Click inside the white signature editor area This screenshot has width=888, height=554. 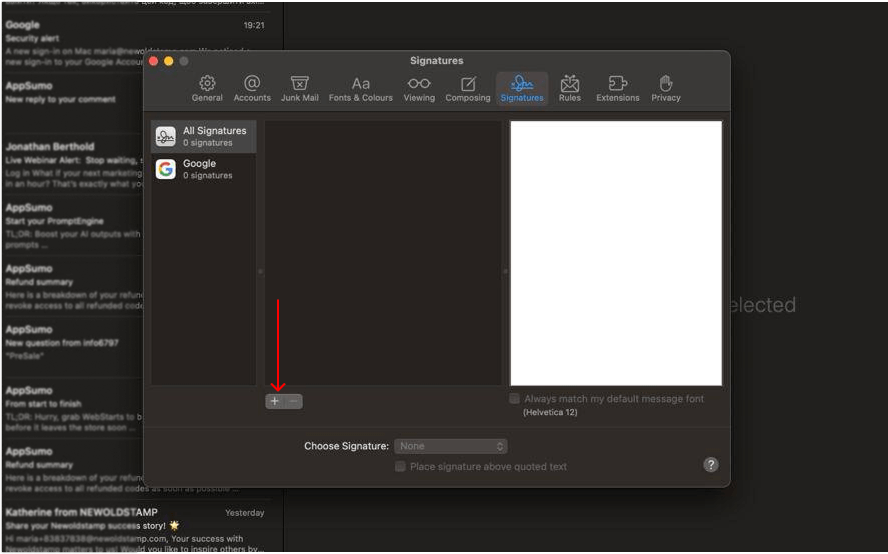616,253
